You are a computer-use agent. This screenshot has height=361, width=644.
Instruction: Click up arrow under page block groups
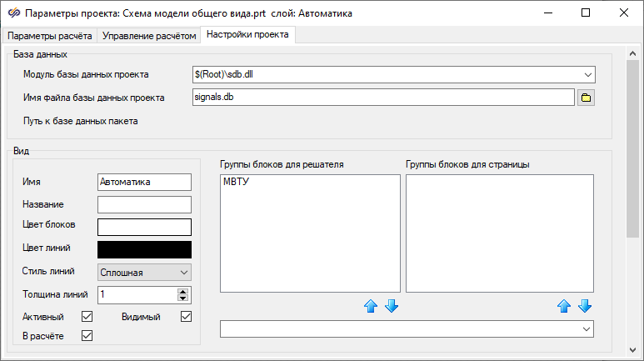[x=565, y=306]
